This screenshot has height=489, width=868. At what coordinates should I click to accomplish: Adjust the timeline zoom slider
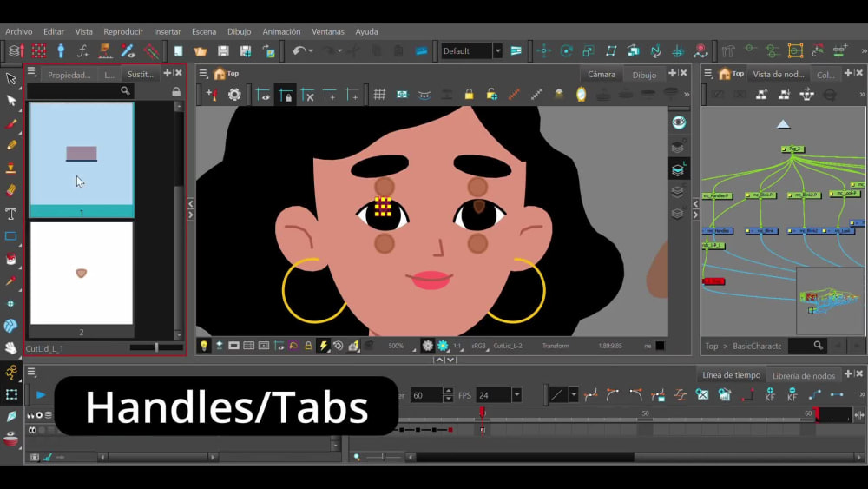383,457
